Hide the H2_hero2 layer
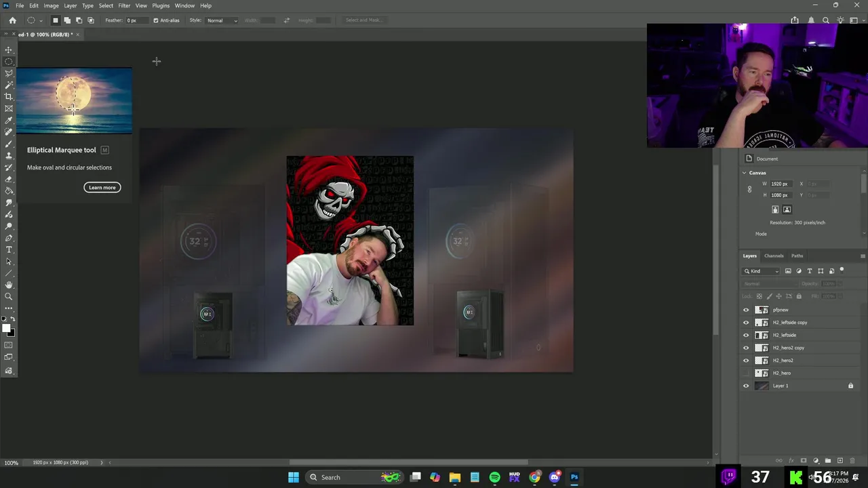868x488 pixels. [x=746, y=361]
